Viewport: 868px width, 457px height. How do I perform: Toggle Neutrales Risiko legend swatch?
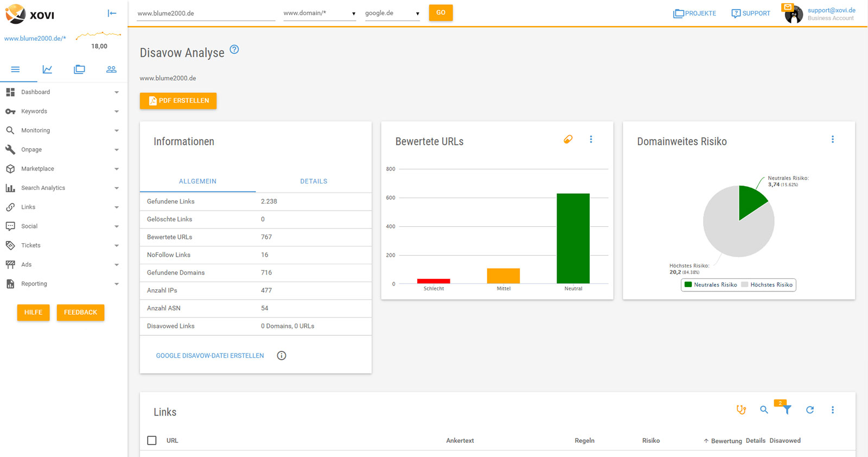tap(688, 284)
